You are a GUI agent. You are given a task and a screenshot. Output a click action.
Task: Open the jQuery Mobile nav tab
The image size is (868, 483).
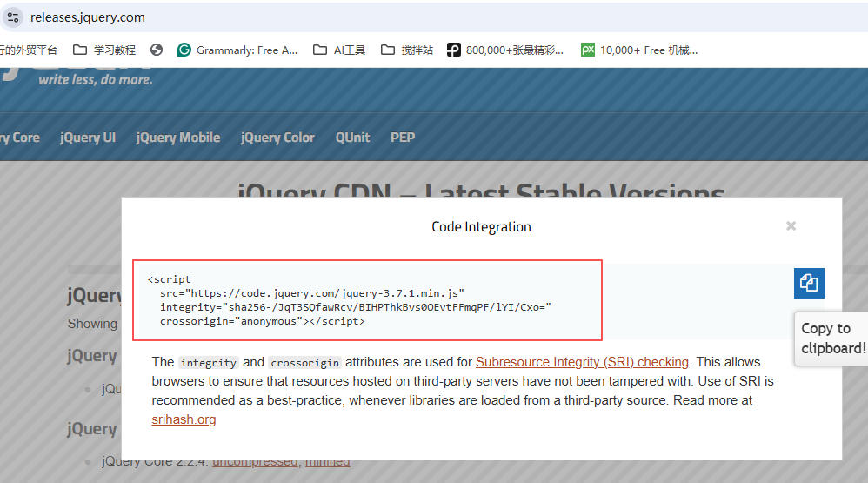point(178,138)
